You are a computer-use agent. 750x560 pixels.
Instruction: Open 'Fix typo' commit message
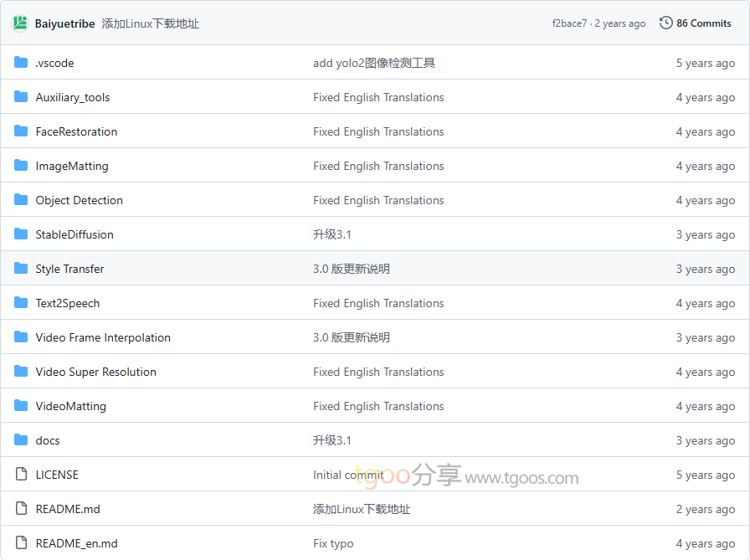pos(333,543)
